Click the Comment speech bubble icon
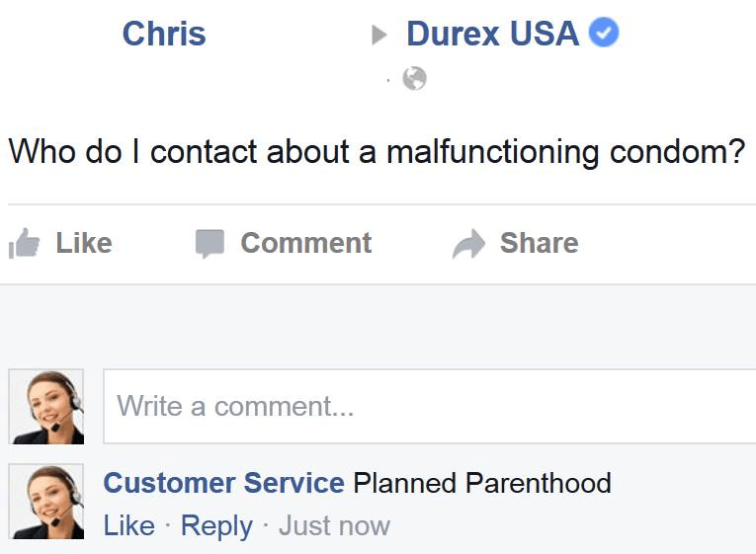Screen dimensions: 756x554 pos(210,243)
